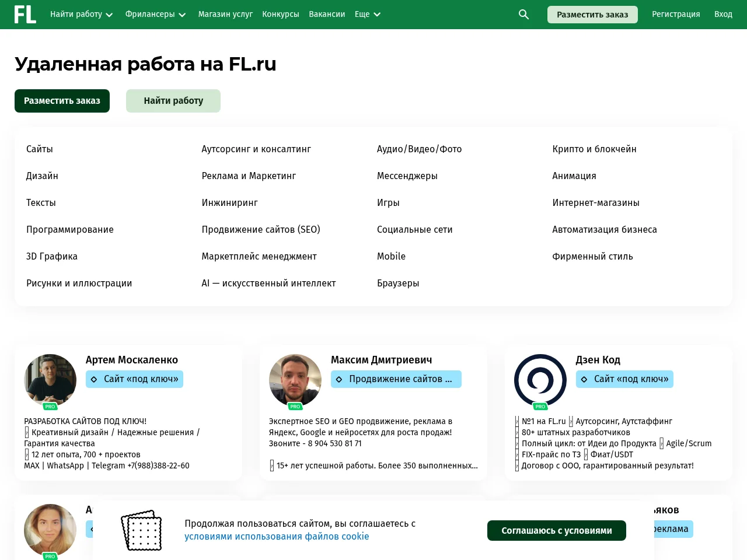The image size is (747, 560).
Task: Open Максим Дмитриевич name link
Action: coord(382,360)
